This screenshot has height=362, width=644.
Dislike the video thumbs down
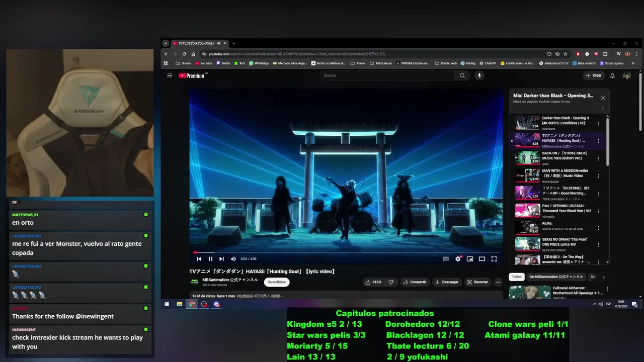click(x=391, y=282)
